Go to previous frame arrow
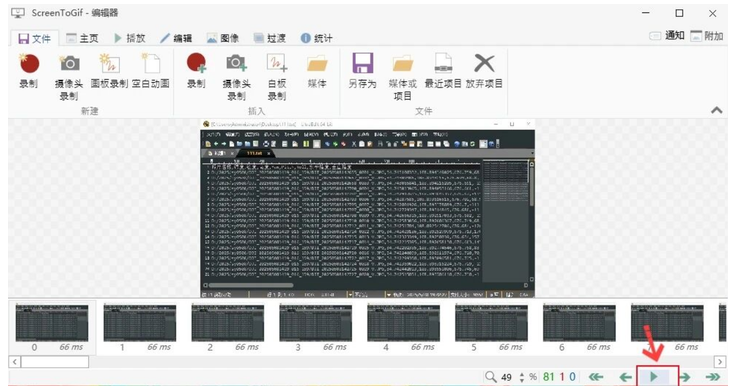The image size is (731, 386). coord(625,377)
